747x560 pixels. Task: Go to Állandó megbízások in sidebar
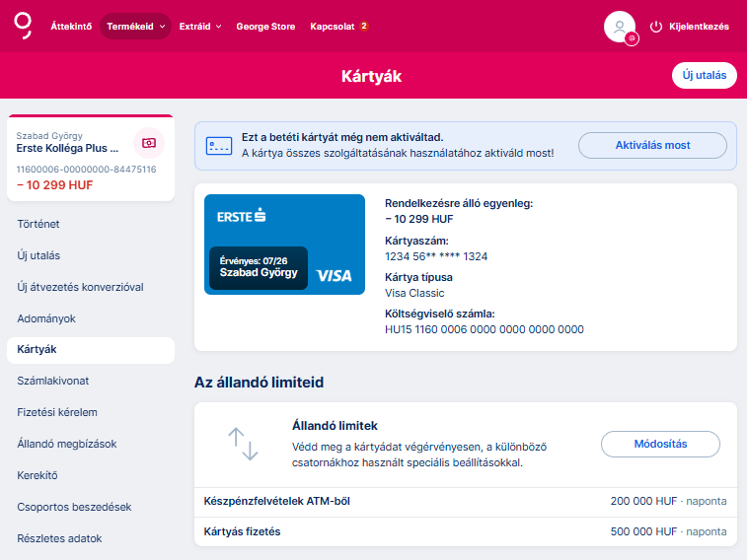point(66,444)
